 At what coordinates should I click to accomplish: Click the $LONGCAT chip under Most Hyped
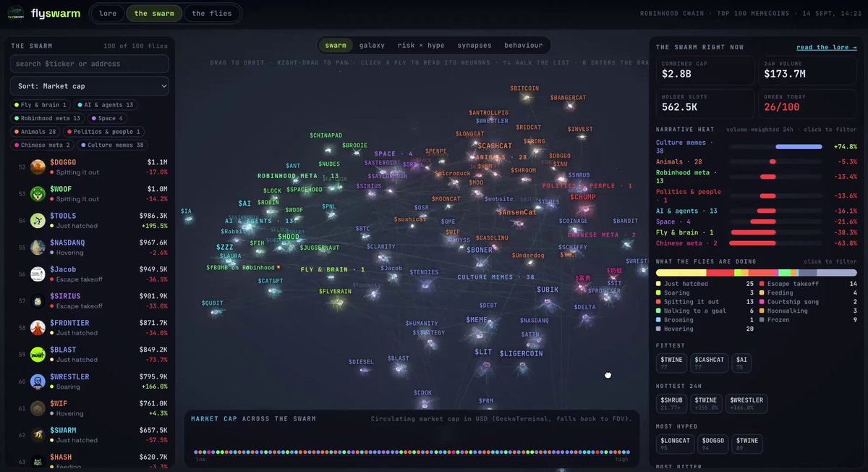(x=675, y=443)
